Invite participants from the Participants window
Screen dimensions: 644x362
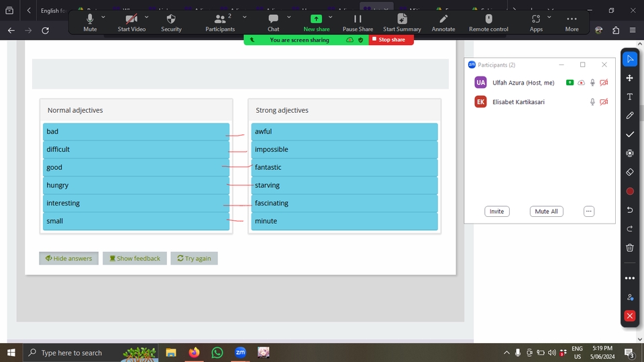pyautogui.click(x=496, y=212)
